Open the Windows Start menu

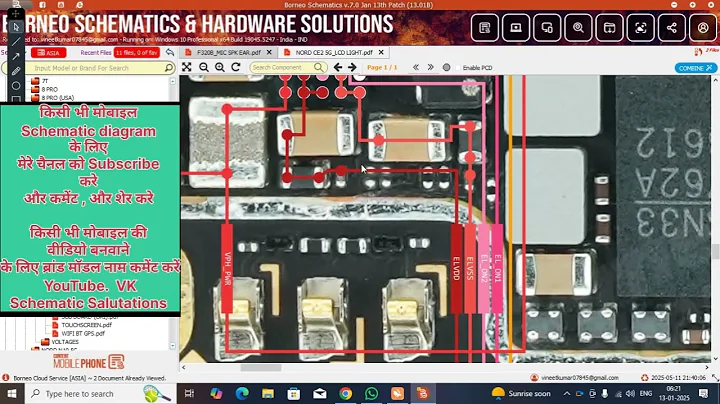[11, 394]
